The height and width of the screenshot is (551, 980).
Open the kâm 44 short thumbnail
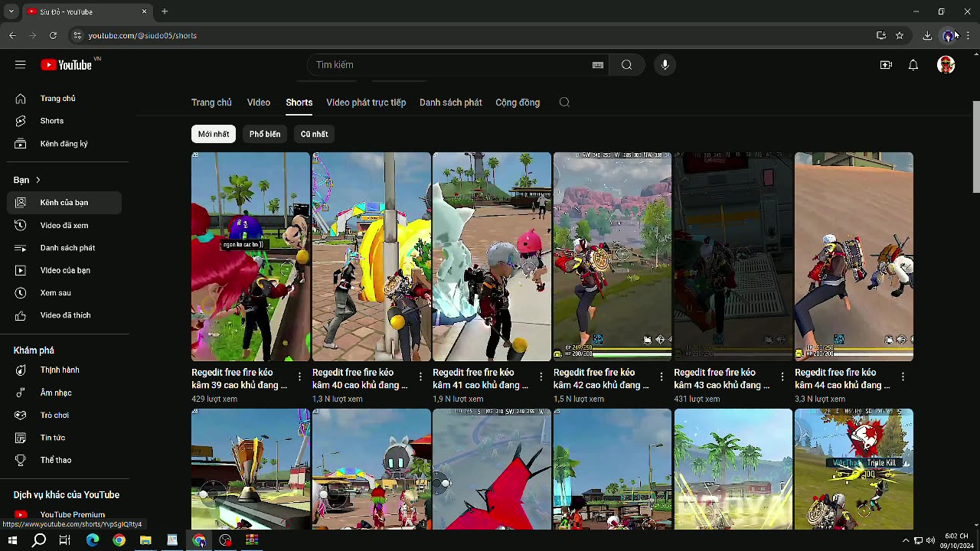pos(854,256)
